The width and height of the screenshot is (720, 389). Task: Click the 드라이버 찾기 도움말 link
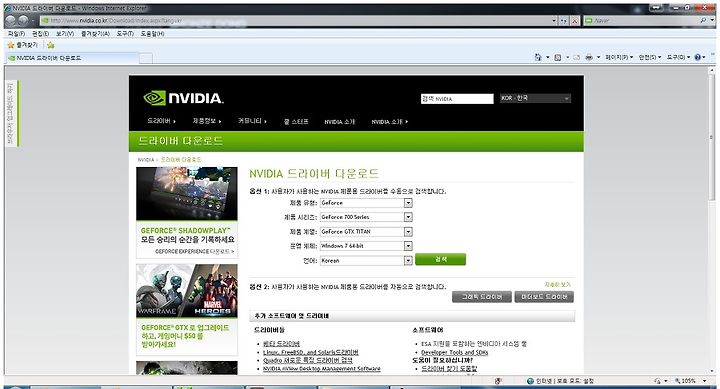[449, 368]
